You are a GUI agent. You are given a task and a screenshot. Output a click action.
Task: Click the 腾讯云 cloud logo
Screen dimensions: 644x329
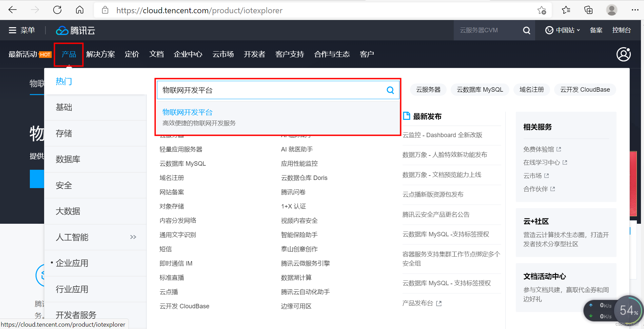(76, 31)
